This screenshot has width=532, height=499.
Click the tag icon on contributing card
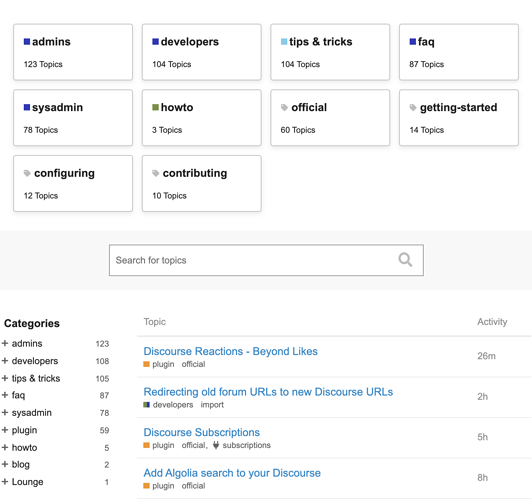point(156,173)
